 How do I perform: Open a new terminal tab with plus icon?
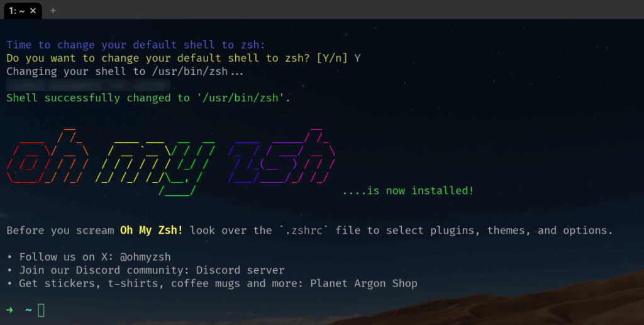click(x=53, y=11)
